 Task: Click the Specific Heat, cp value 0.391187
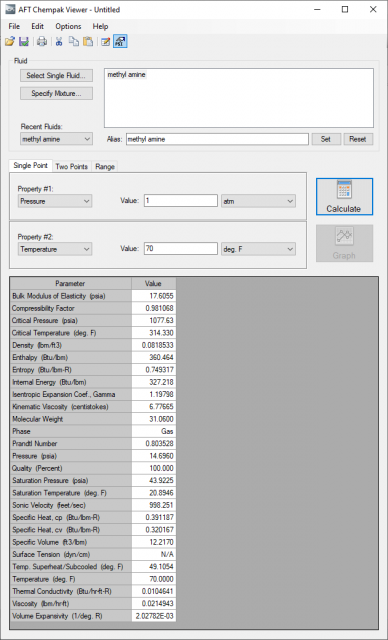point(153,517)
